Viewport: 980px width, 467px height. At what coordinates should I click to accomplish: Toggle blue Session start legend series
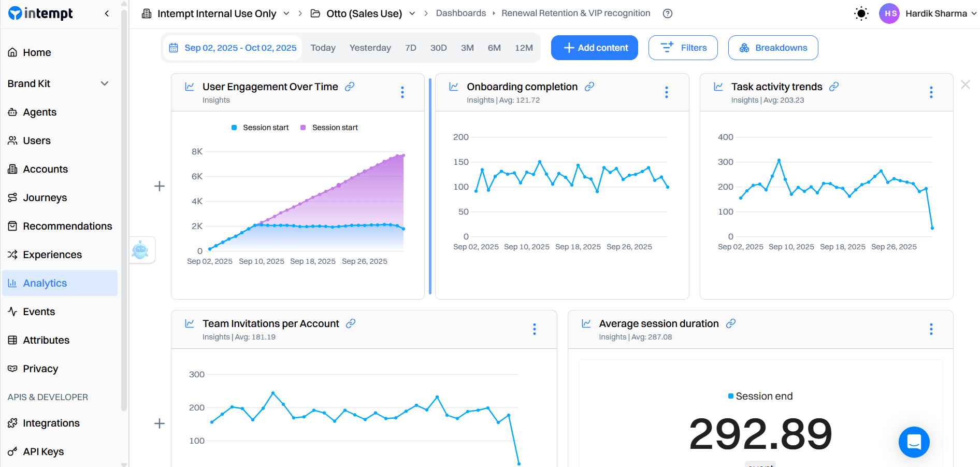click(260, 128)
